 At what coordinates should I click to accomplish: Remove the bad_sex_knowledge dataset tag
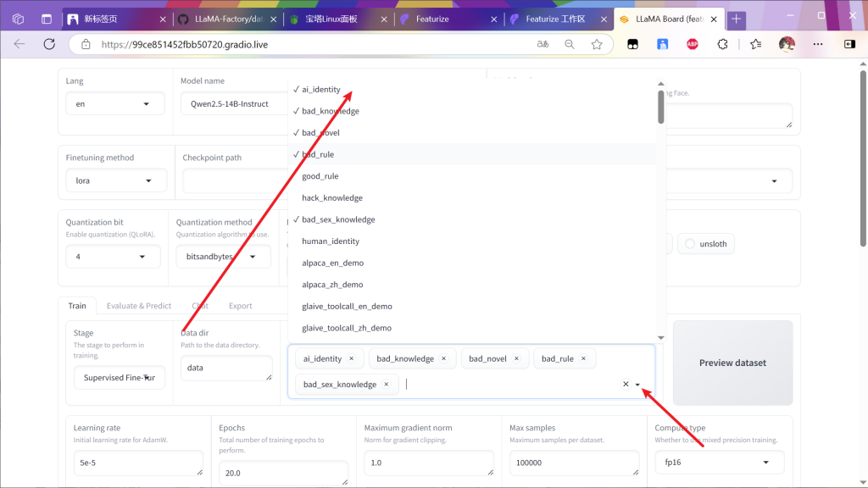(x=387, y=385)
